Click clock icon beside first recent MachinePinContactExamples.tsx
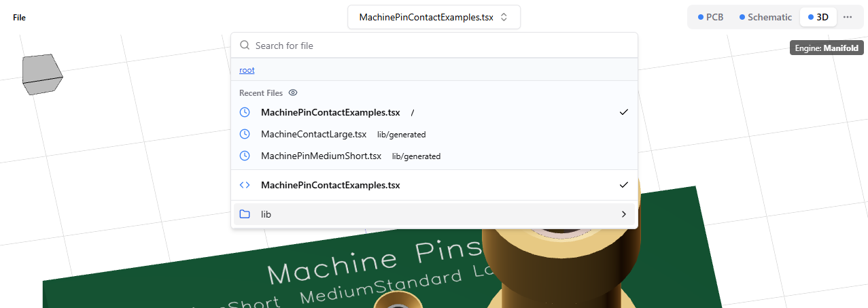The image size is (868, 308). pos(245,112)
